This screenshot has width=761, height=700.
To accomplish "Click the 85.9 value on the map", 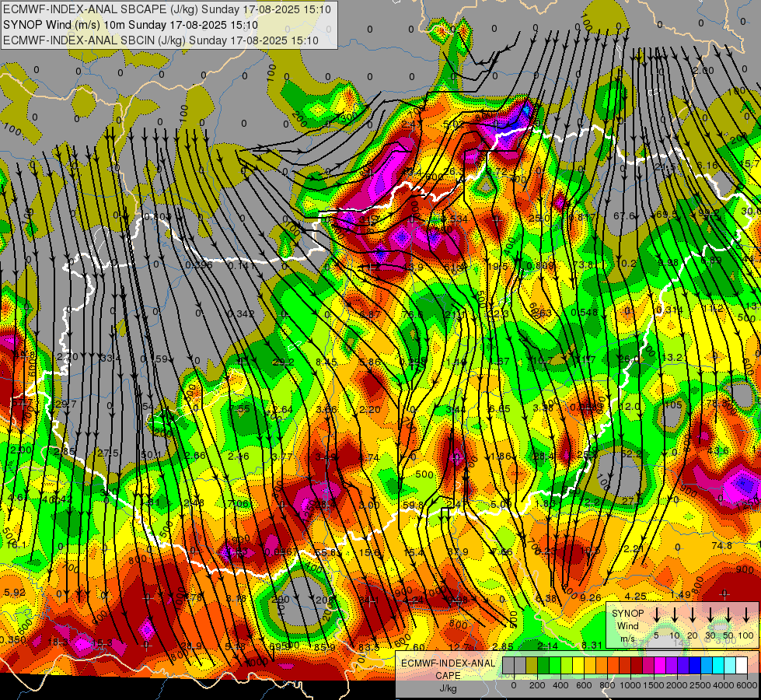I will (x=325, y=648).
